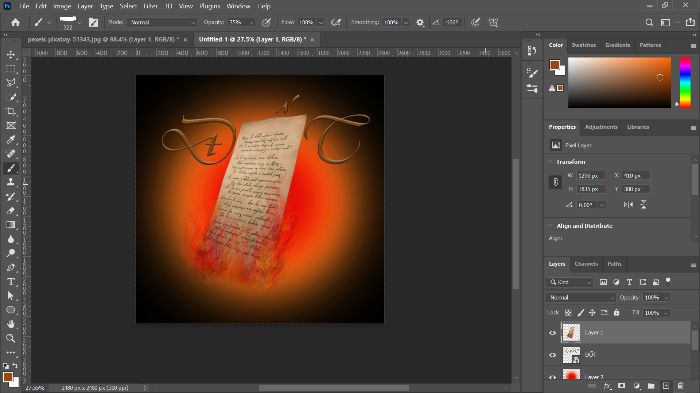The image size is (700, 393).
Task: Select the Frame tool
Action: 11,125
